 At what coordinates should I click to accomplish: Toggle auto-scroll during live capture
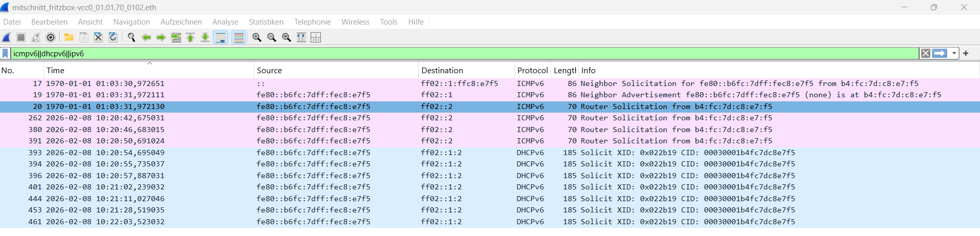(221, 37)
